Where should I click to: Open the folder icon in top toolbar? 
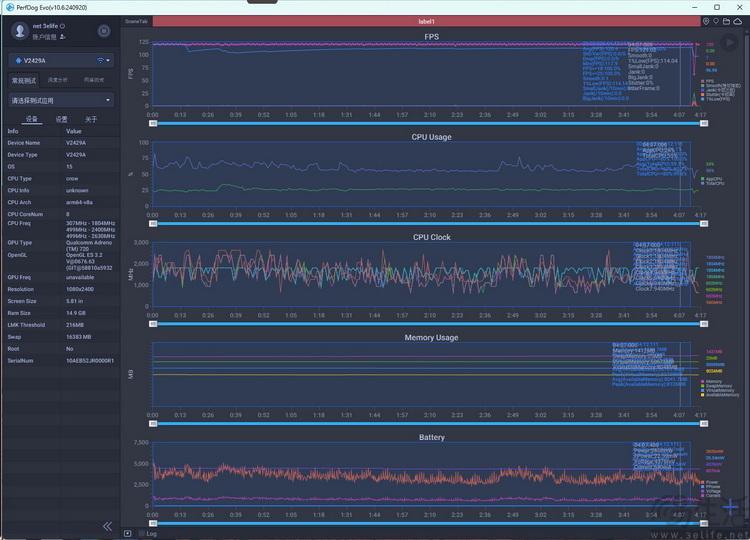click(x=727, y=22)
